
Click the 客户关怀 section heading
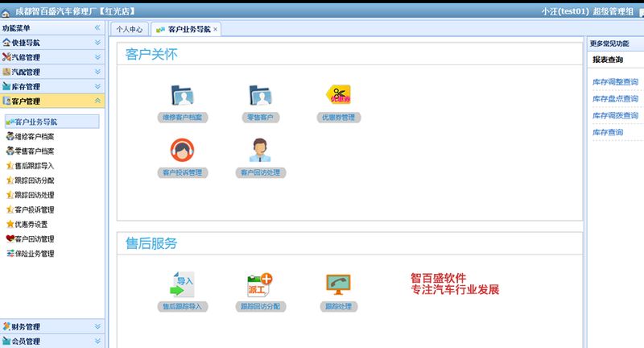151,54
